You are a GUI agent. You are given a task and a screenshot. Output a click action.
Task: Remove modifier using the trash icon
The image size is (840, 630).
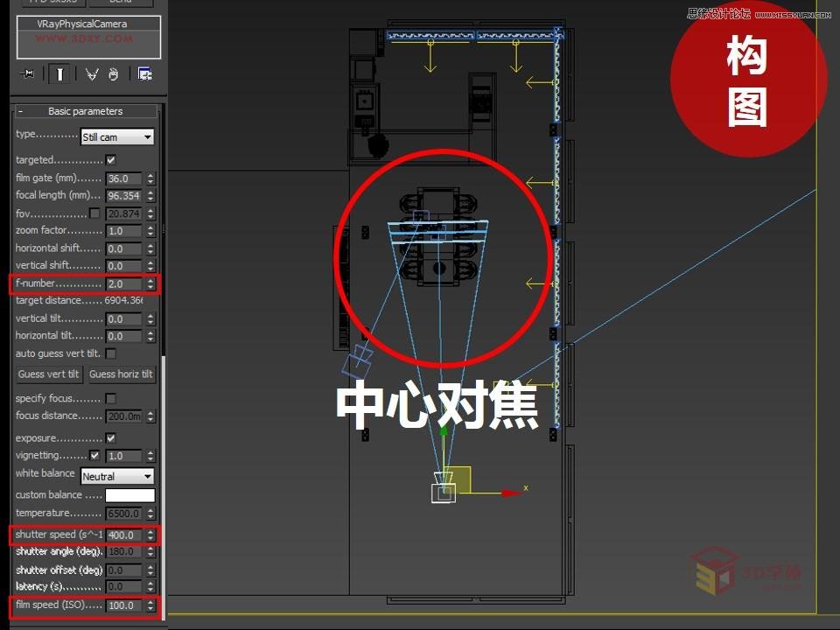[x=114, y=73]
